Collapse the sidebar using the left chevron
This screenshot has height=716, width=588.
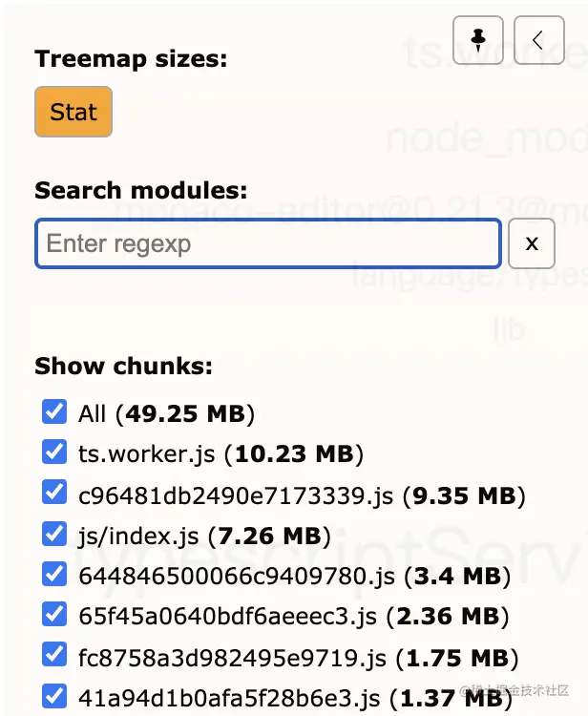(538, 40)
